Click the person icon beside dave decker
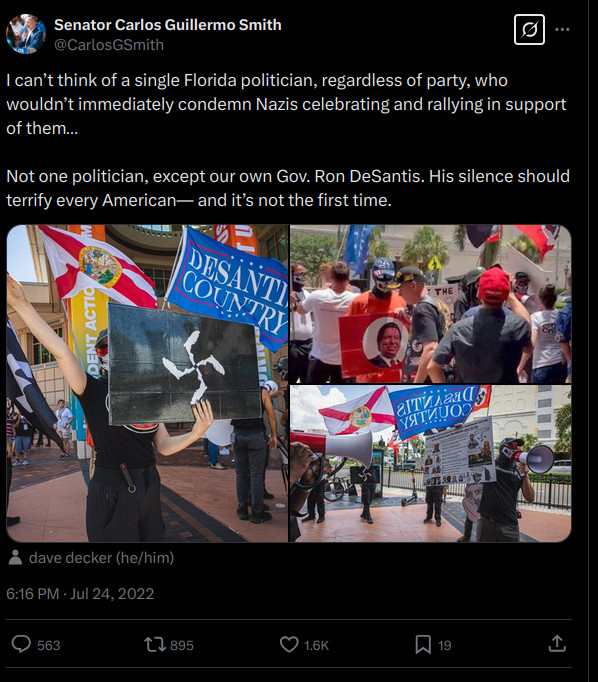 click(16, 558)
